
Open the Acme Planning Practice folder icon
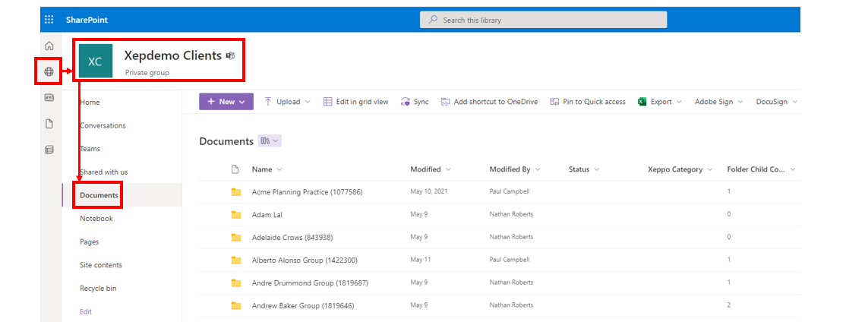click(x=236, y=192)
